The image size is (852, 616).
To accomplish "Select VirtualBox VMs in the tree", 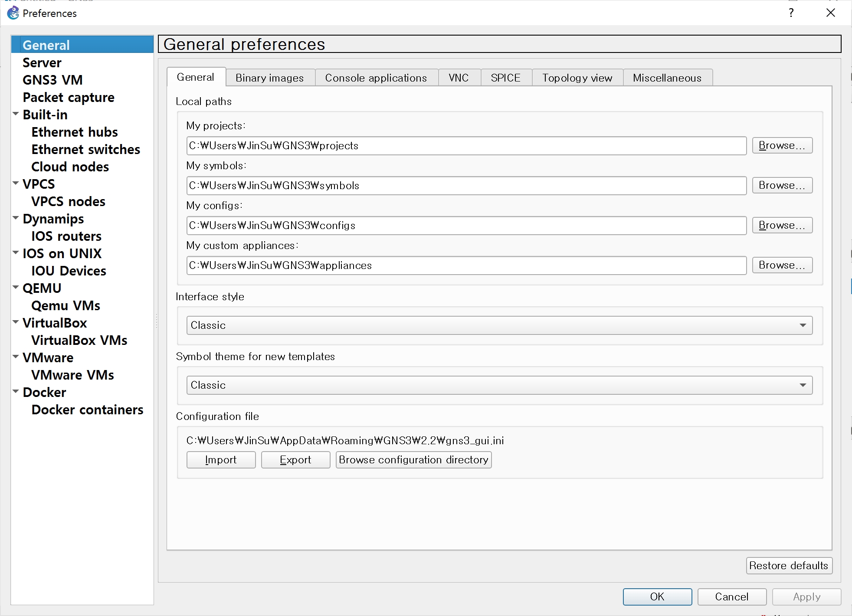I will pyautogui.click(x=79, y=341).
